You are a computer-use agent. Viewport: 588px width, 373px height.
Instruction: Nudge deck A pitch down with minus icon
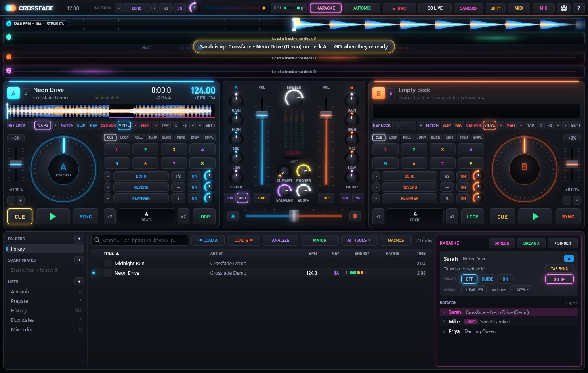[x=11, y=201]
